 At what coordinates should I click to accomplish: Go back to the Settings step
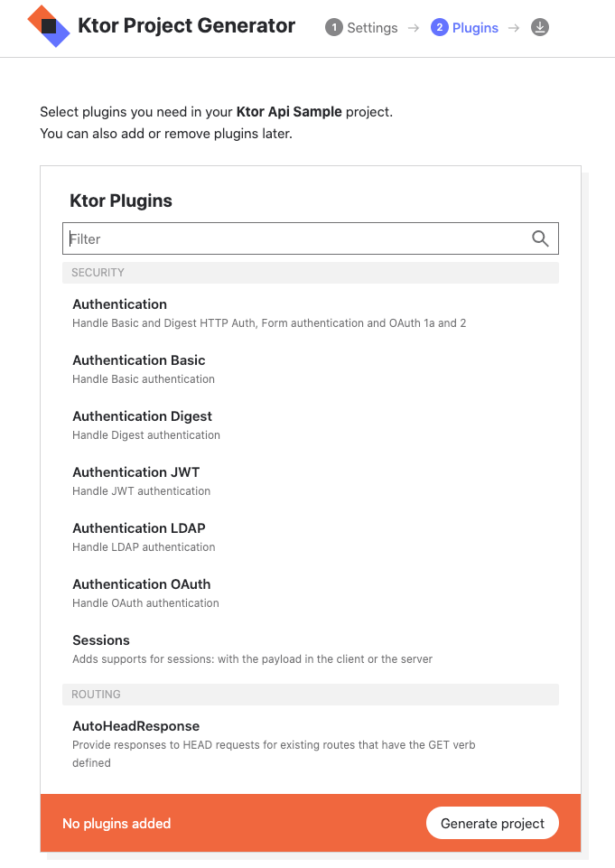click(x=371, y=28)
